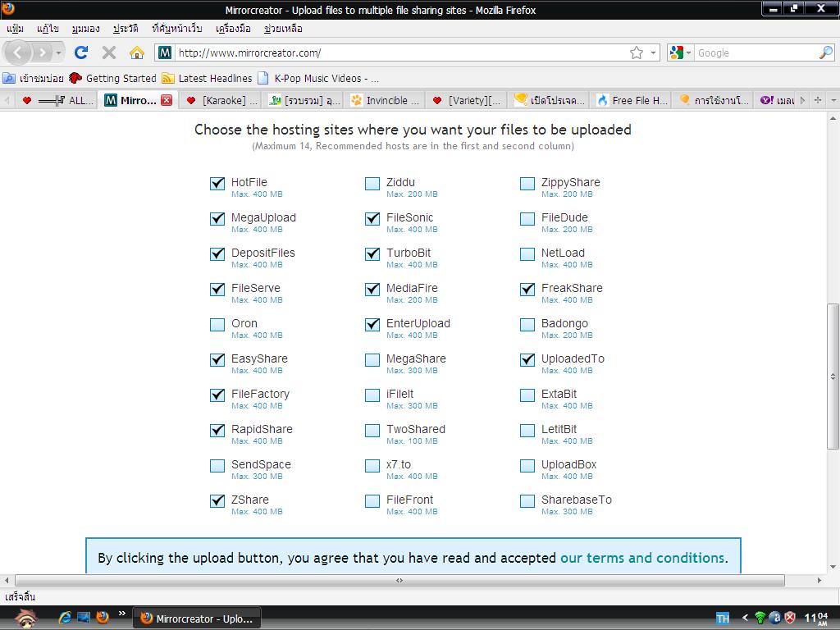Viewport: 840px width, 630px height.
Task: Open new tab with plus icon
Action: click(818, 100)
